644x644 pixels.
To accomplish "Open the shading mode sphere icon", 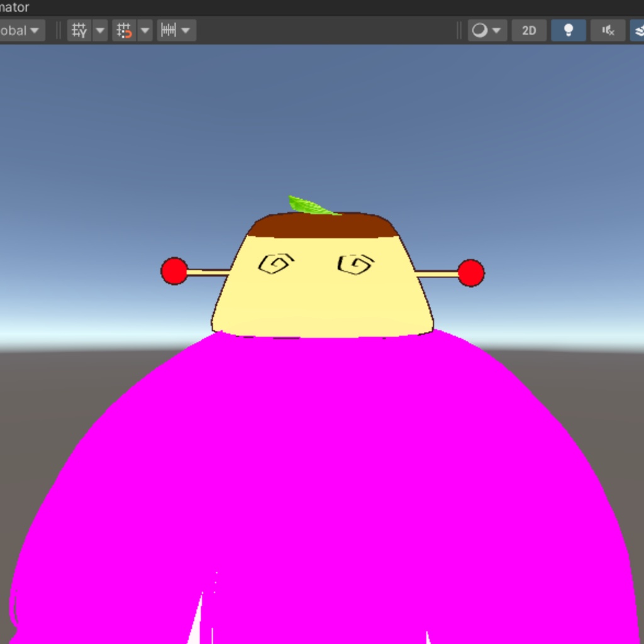I will [480, 30].
